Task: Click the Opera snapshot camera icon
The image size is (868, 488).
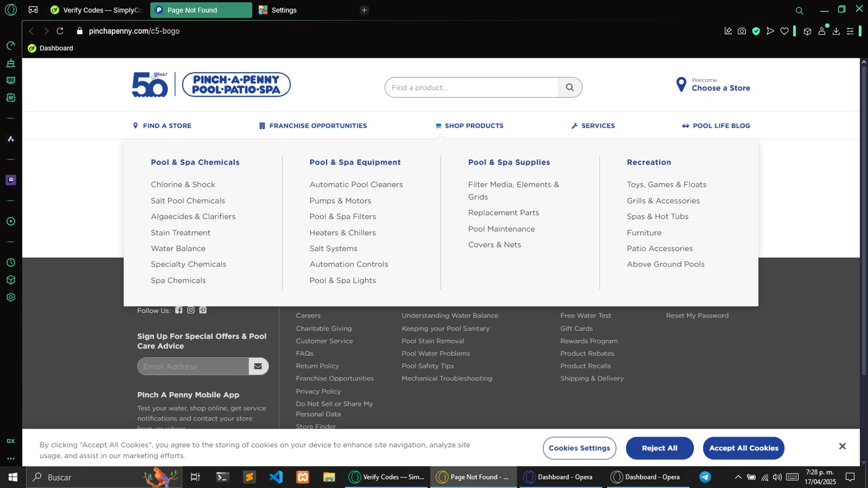Action: [742, 31]
